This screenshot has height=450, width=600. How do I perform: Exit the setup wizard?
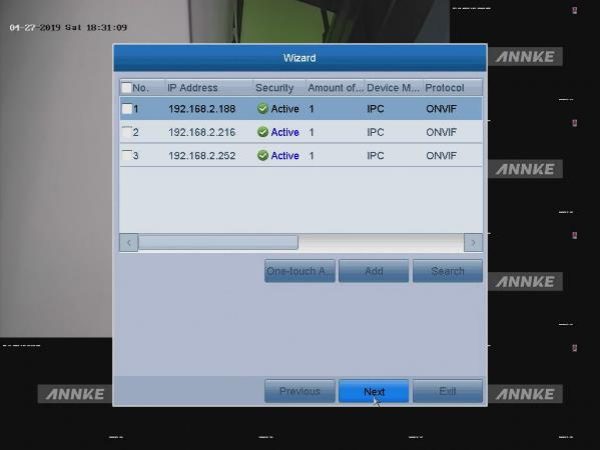click(x=447, y=391)
